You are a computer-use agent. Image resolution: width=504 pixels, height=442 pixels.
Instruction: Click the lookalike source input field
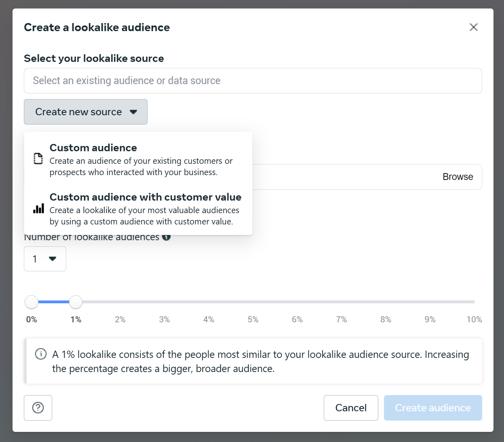(x=253, y=80)
